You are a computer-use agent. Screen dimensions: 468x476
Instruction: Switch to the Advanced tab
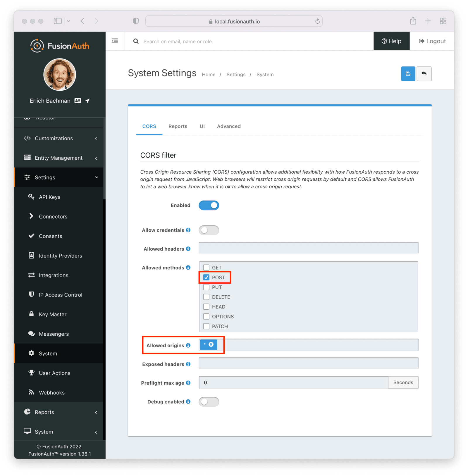tap(229, 126)
